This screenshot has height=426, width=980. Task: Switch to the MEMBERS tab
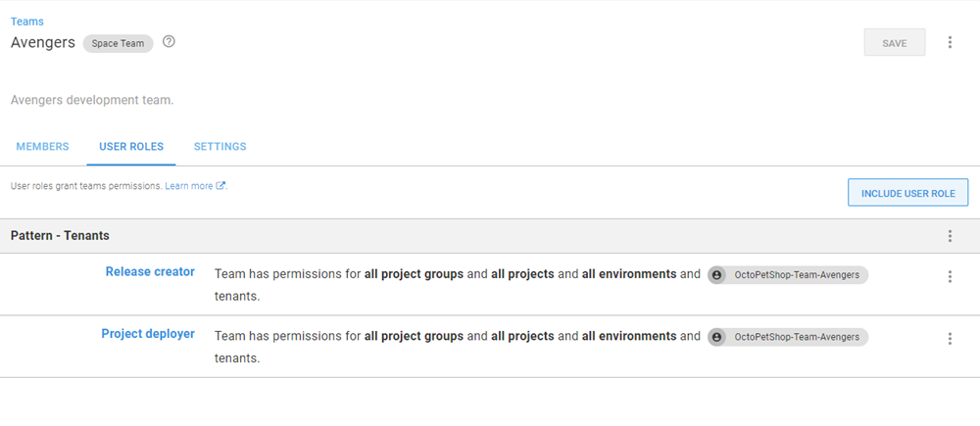click(x=42, y=147)
